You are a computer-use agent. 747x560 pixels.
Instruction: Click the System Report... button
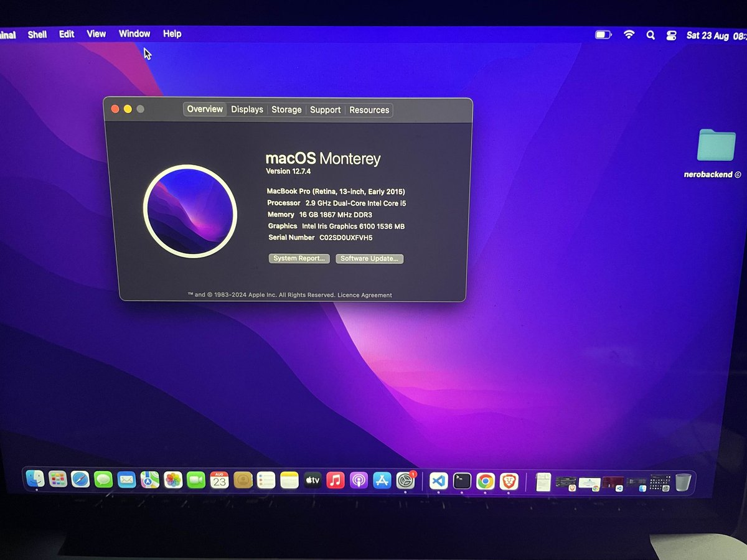pos(299,258)
